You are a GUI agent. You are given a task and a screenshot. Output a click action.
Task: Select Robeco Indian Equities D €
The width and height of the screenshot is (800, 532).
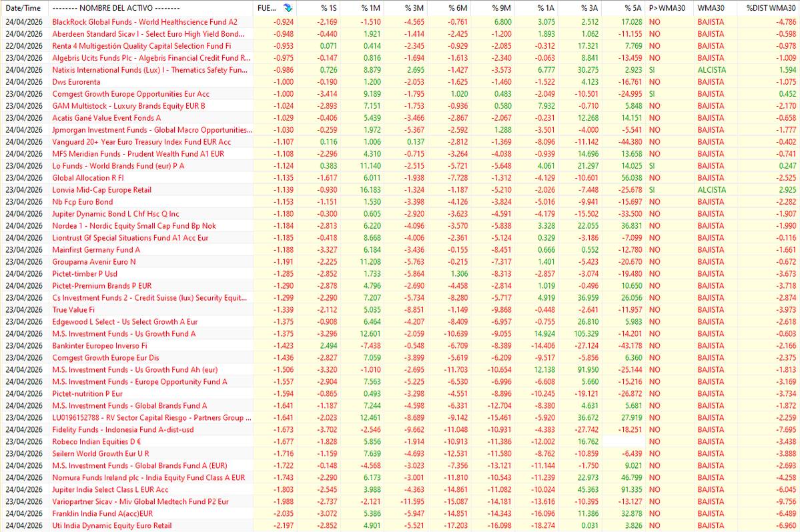pyautogui.click(x=97, y=442)
